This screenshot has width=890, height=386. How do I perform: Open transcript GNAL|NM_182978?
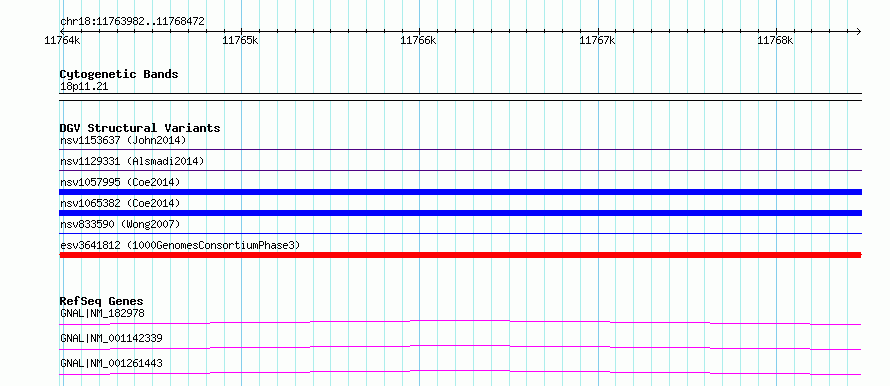pos(98,313)
